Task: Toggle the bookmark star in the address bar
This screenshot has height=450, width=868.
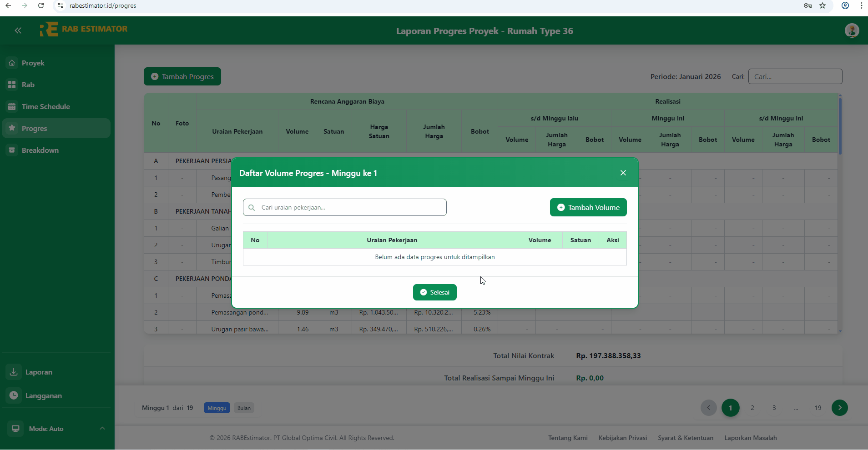Action: pyautogui.click(x=823, y=6)
